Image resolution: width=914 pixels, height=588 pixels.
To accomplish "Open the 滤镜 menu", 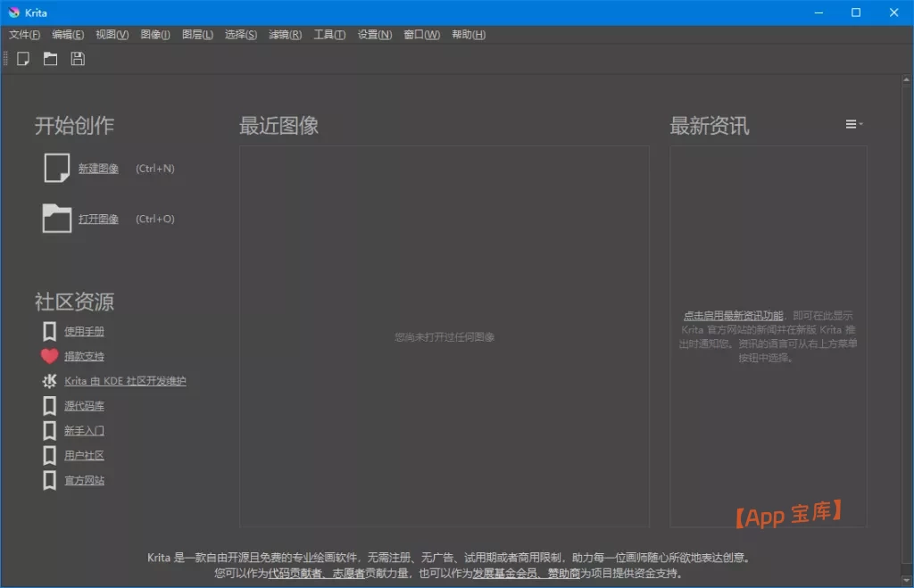I will pos(284,34).
